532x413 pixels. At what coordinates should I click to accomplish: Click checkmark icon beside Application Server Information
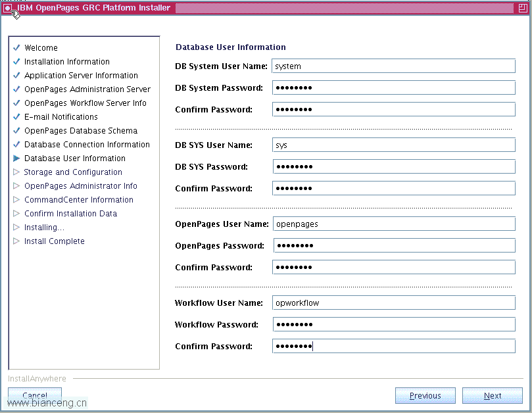16,76
